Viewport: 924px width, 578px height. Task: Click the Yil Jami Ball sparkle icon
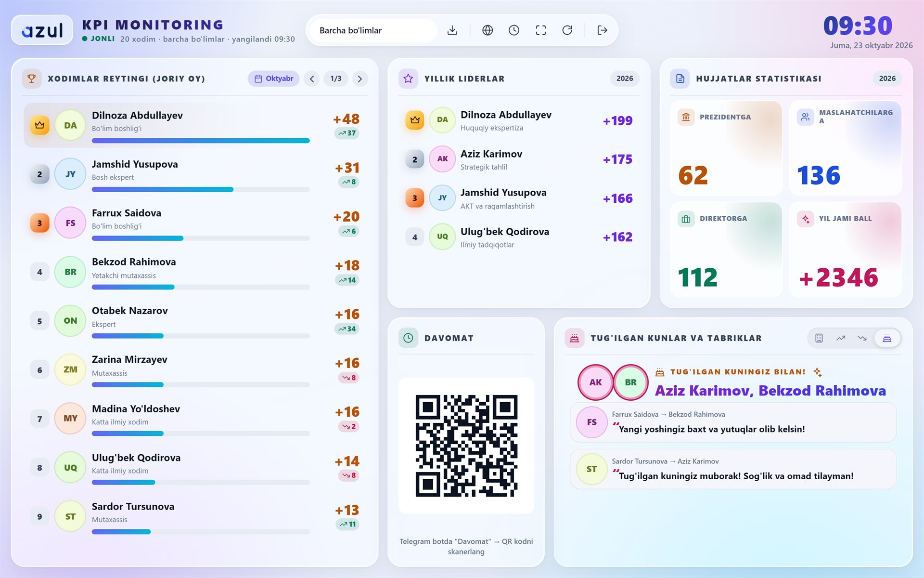click(x=805, y=219)
